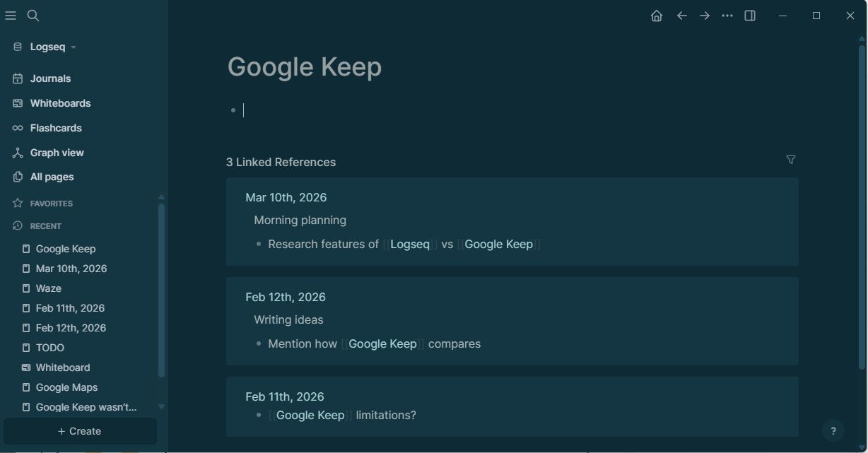Navigate forward with the right arrow
Screen dimensions: 868x453
(x=705, y=16)
